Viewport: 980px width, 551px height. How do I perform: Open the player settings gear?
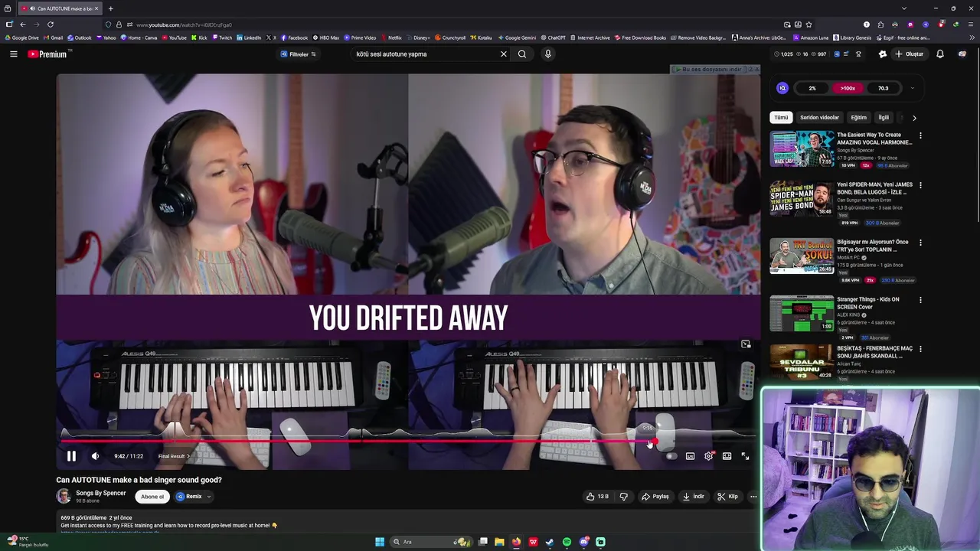point(708,456)
